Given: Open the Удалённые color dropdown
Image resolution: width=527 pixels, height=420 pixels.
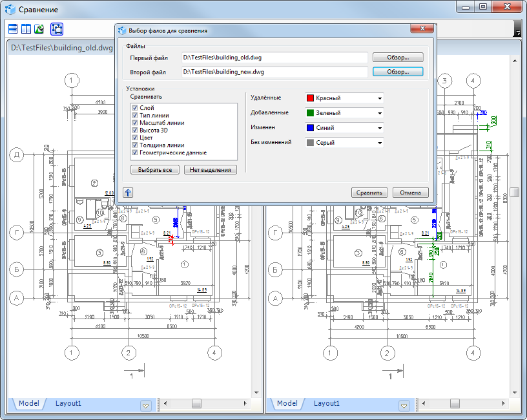Looking at the screenshot, I should coord(380,98).
